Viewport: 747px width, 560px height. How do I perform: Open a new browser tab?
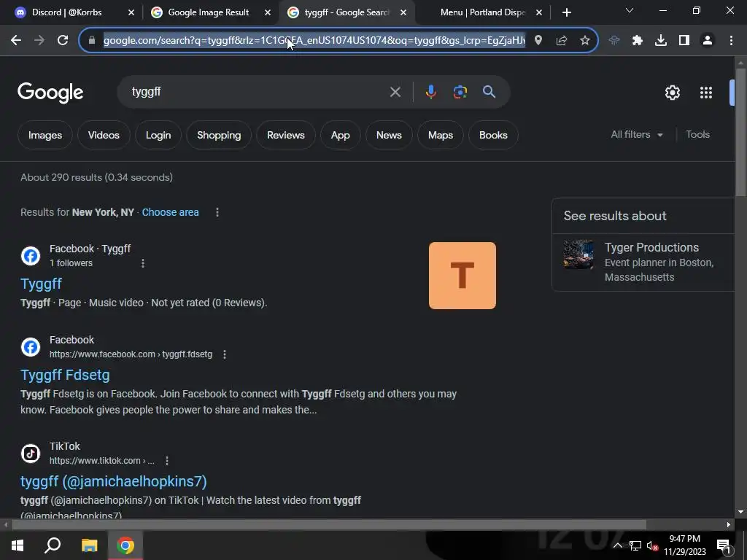point(566,13)
